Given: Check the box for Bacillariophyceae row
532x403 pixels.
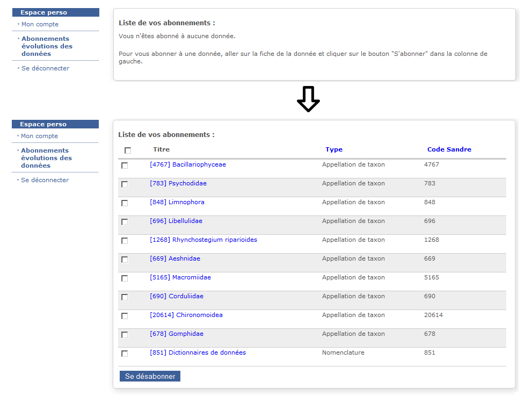Looking at the screenshot, I should coord(125,165).
